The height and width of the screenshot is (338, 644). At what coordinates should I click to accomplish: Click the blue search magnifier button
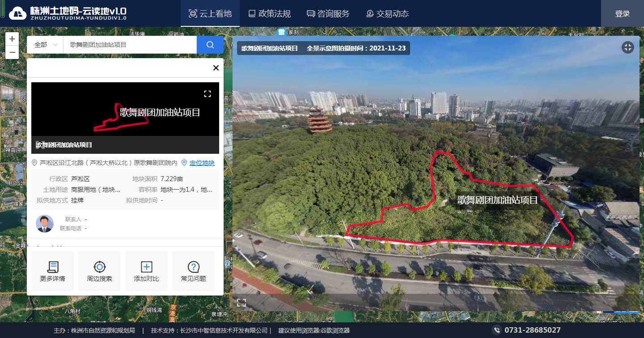pyautogui.click(x=210, y=45)
